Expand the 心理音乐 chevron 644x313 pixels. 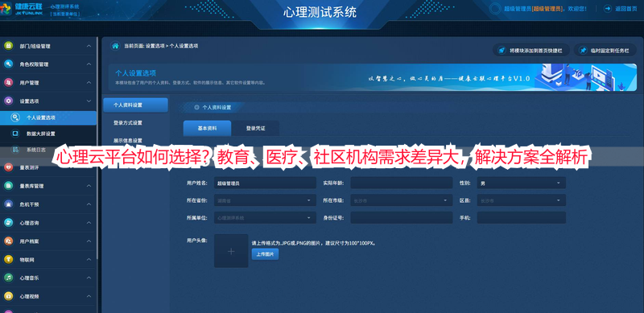89,278
